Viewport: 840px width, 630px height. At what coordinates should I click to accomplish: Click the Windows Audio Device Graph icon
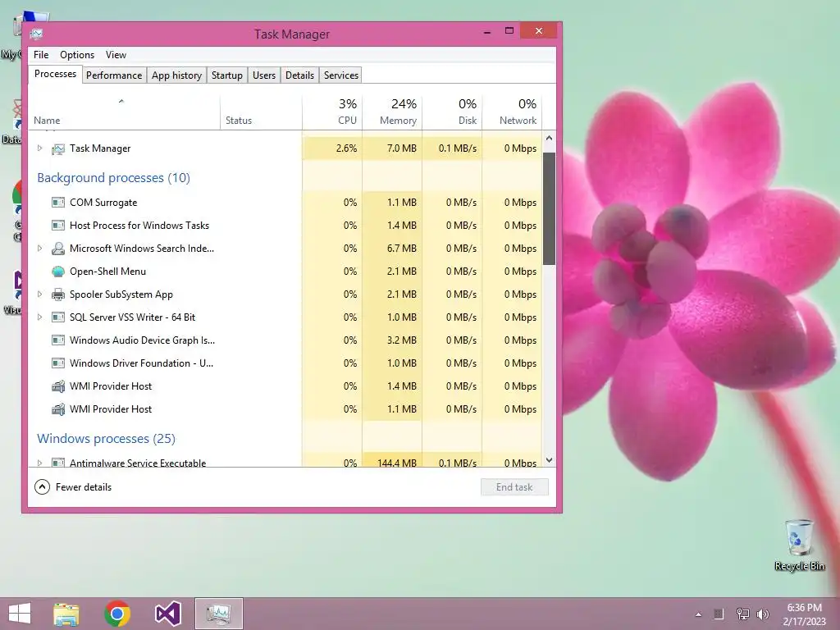(x=58, y=340)
